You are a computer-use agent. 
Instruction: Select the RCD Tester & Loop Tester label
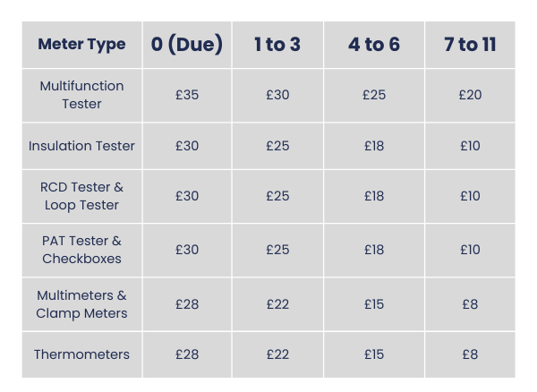click(x=81, y=196)
